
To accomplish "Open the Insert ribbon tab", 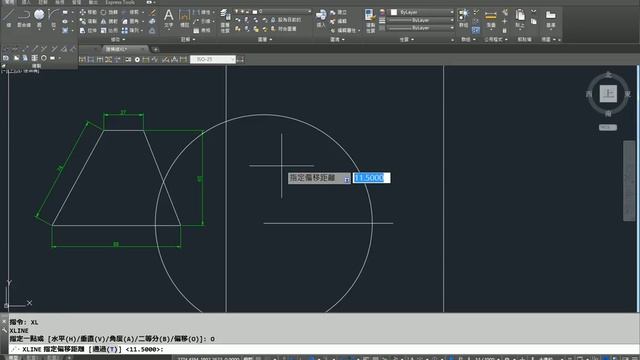I will 26,2.
